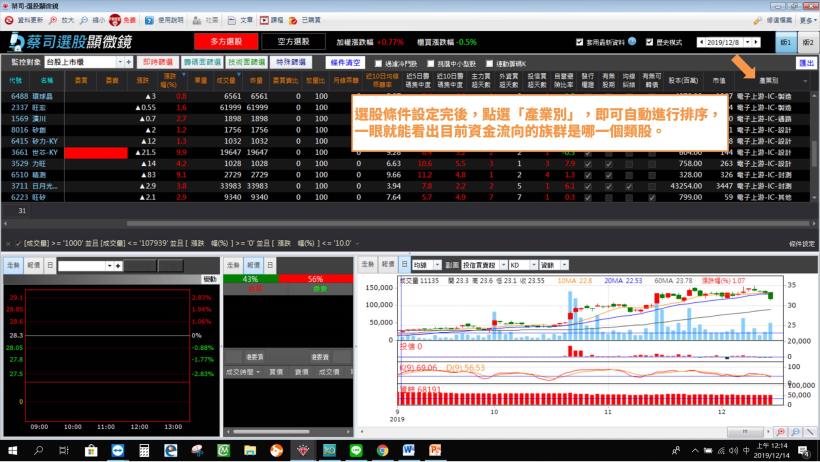
Task: Open the articles (文章) document icon
Action: [232, 20]
